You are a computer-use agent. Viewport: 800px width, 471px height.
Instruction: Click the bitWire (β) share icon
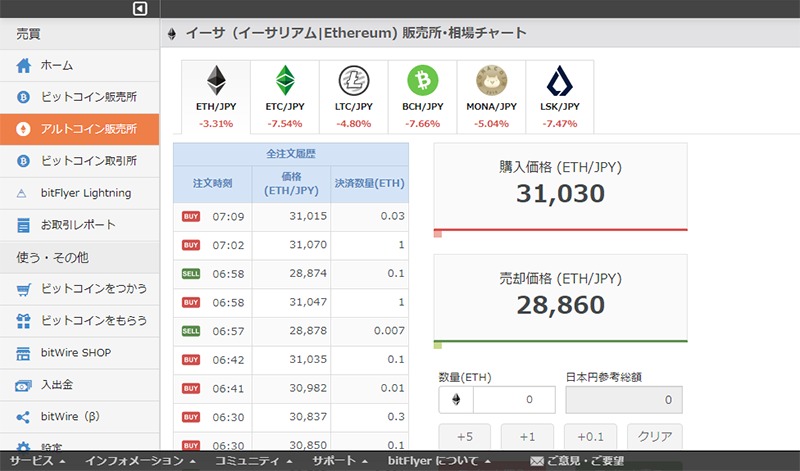tap(23, 417)
